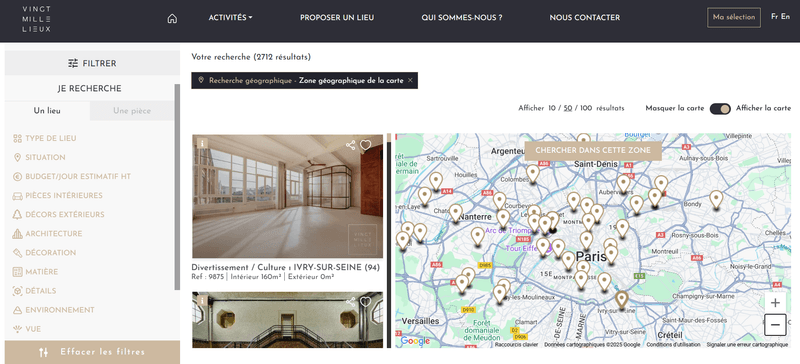Switch to the Une pièce tab
Screen dimensions: 800x364
pos(132,111)
